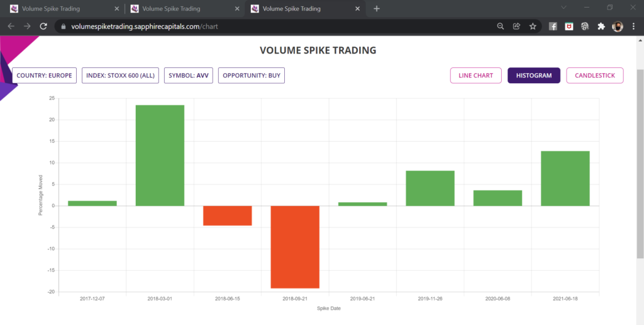Open the user profile avatar
644x325 pixels.
pyautogui.click(x=617, y=26)
